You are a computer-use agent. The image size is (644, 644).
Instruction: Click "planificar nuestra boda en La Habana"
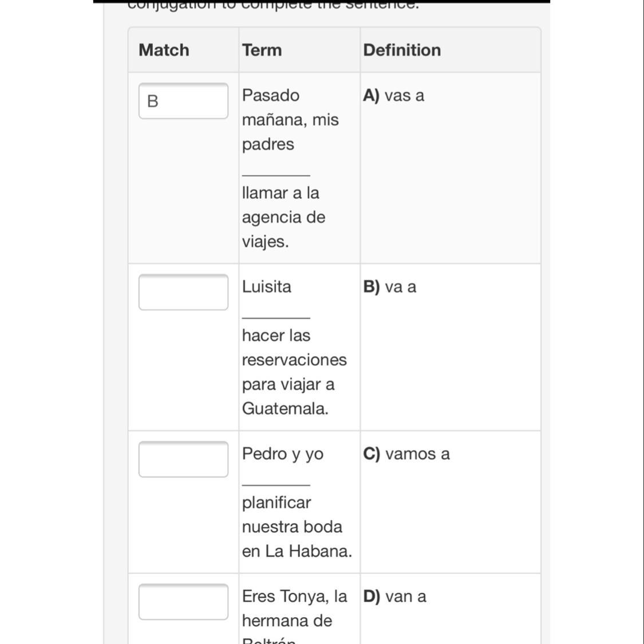pyautogui.click(x=297, y=527)
